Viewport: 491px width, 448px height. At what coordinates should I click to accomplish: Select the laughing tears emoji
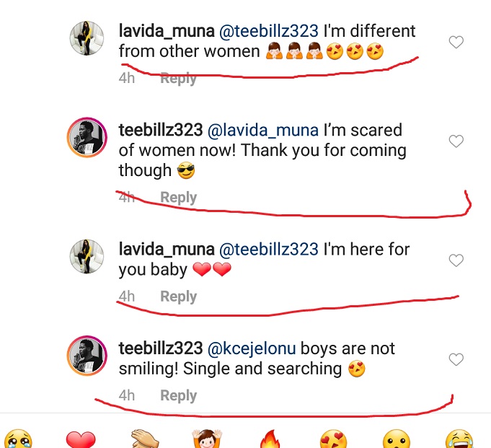pos(459,438)
